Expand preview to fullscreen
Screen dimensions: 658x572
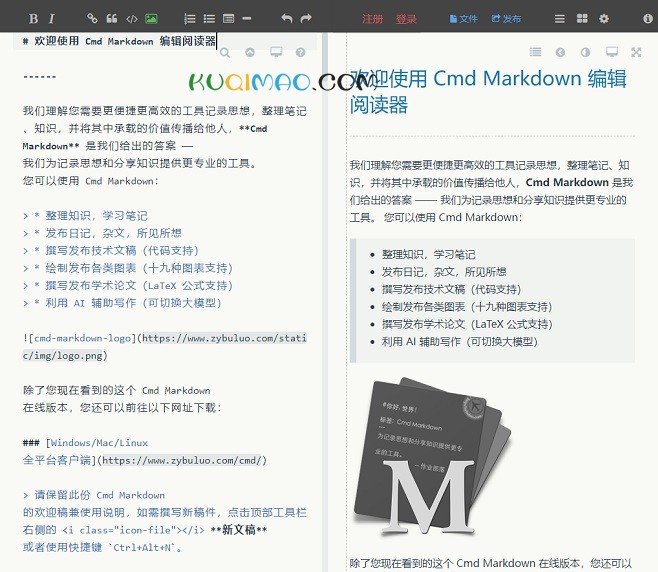[636, 52]
